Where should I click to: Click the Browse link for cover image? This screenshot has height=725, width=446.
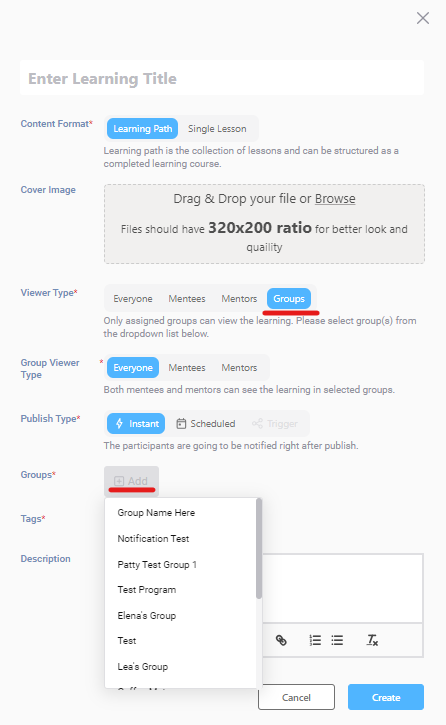pos(335,199)
